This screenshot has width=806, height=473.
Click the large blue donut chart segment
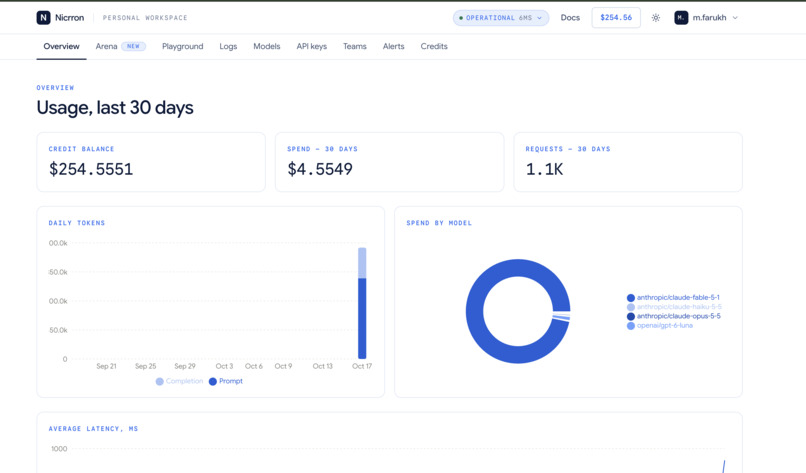pyautogui.click(x=474, y=312)
